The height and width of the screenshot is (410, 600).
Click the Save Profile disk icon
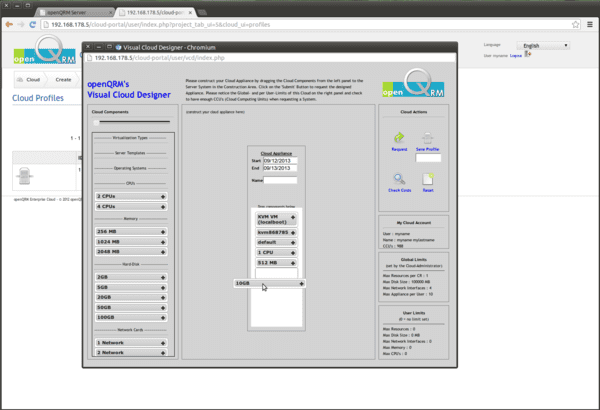click(427, 138)
